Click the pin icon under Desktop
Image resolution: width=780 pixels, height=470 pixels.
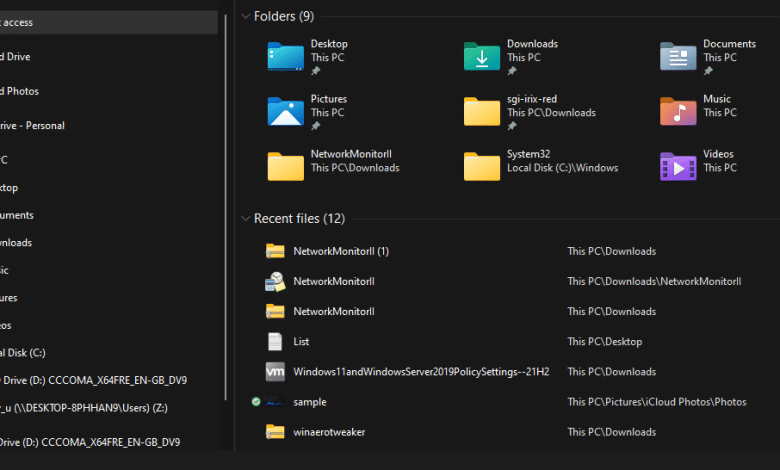point(315,71)
